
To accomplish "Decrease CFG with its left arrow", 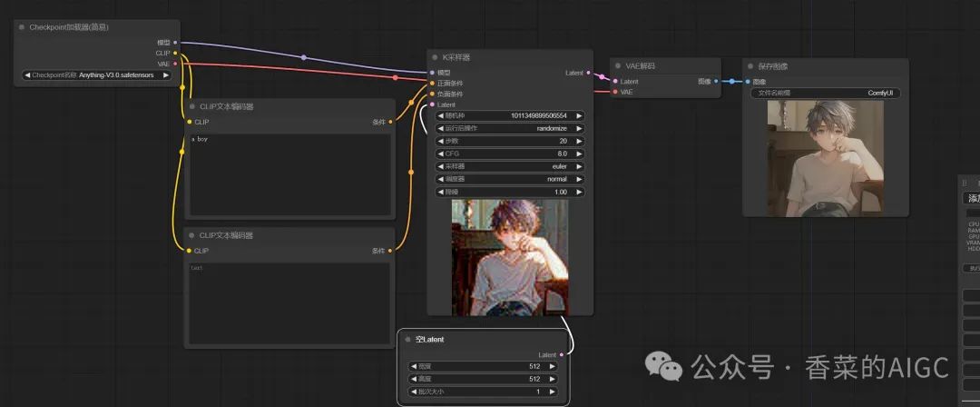I will [440, 154].
